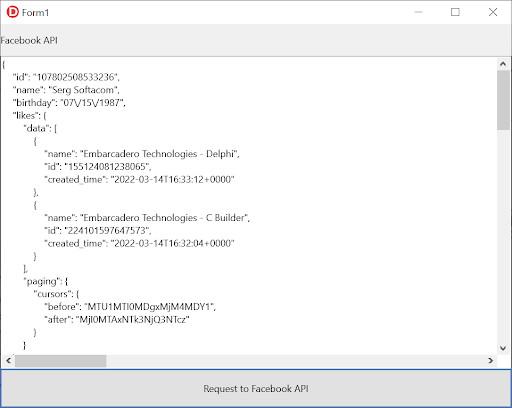Click the "id": "224101597647573" line
The height and width of the screenshot is (408, 512).
click(98, 230)
